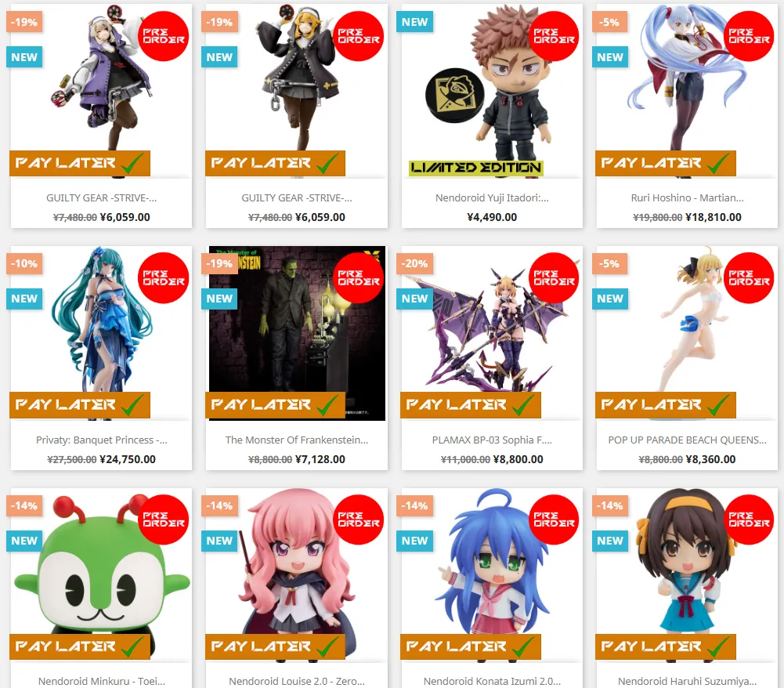This screenshot has width=784, height=688.
Task: Select Privaty Banquet Princess figure image
Action: (x=102, y=320)
